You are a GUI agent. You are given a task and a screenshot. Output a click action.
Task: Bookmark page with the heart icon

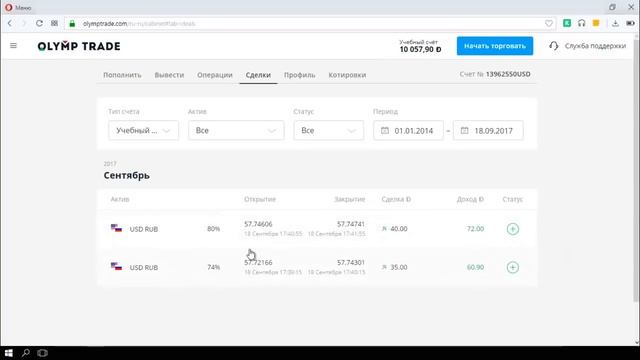click(x=549, y=24)
